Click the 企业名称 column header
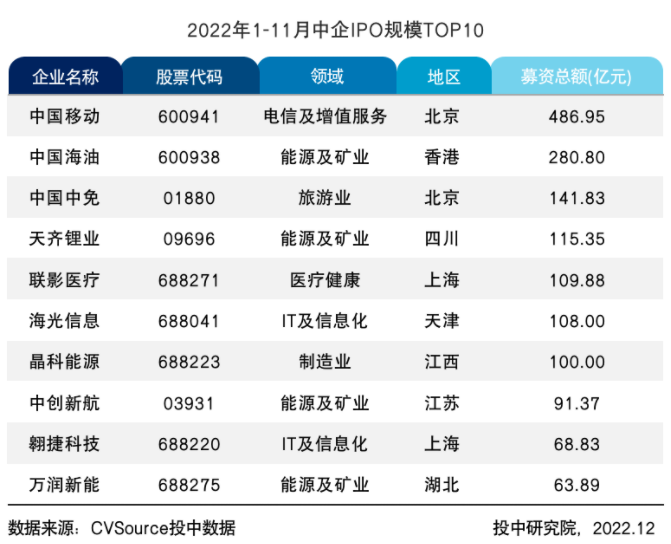The height and width of the screenshot is (544, 671). [65, 76]
